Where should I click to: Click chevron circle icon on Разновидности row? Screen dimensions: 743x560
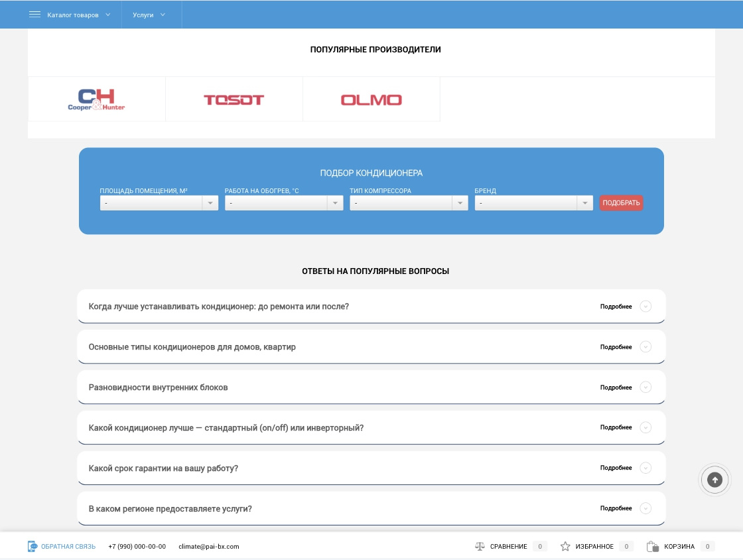[645, 387]
